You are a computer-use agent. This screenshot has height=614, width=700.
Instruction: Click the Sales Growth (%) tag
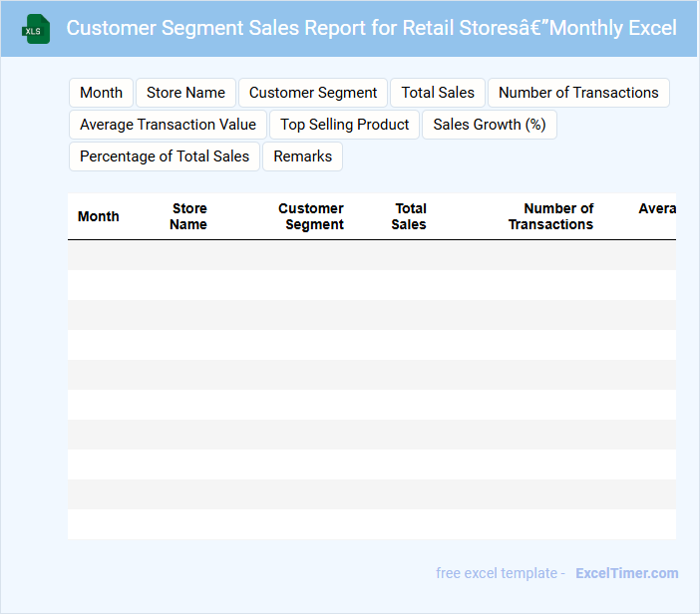pyautogui.click(x=490, y=125)
